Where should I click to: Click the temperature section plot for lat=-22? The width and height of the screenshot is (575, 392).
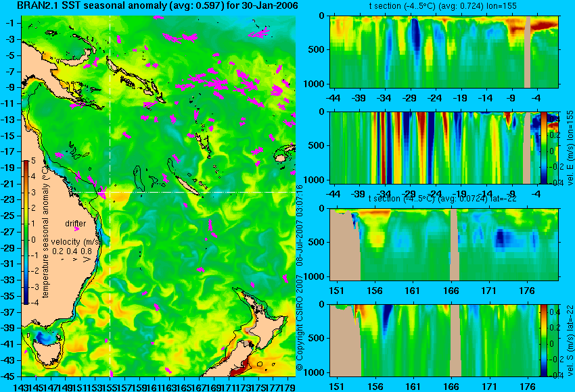pos(444,245)
